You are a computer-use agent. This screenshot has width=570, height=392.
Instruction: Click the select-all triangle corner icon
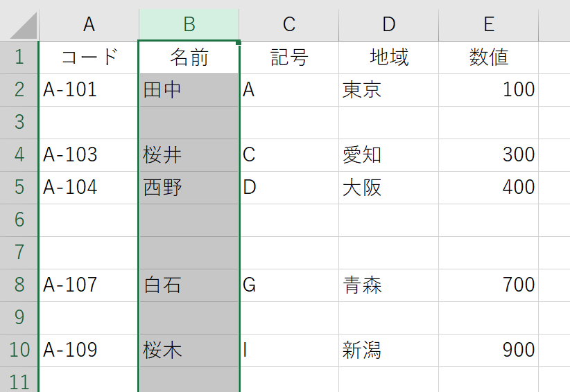pyautogui.click(x=24, y=26)
